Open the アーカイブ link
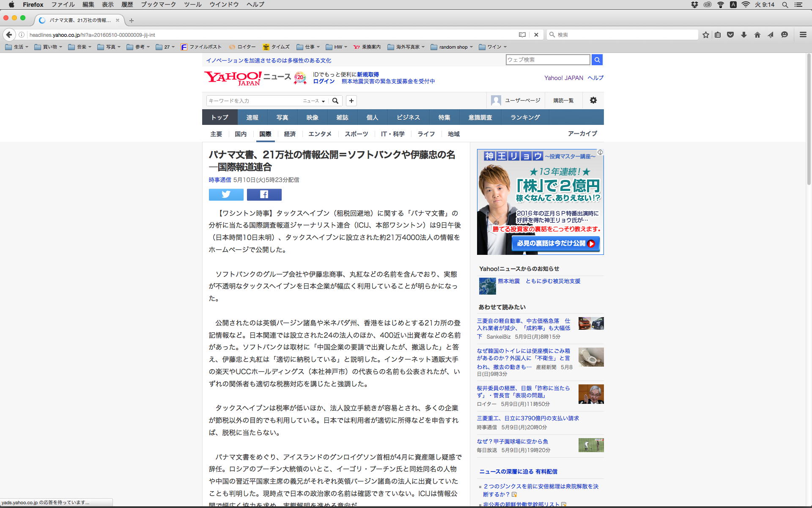This screenshot has width=812, height=508. point(582,133)
